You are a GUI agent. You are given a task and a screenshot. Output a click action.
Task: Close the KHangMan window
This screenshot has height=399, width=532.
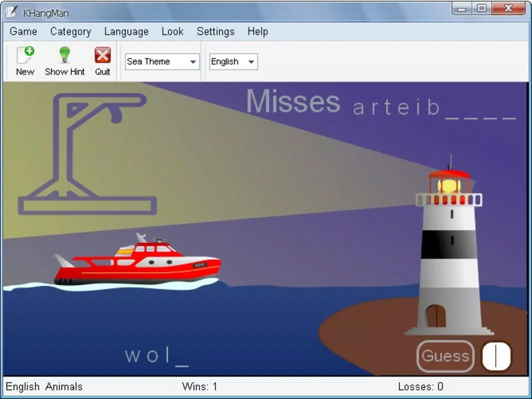508,8
